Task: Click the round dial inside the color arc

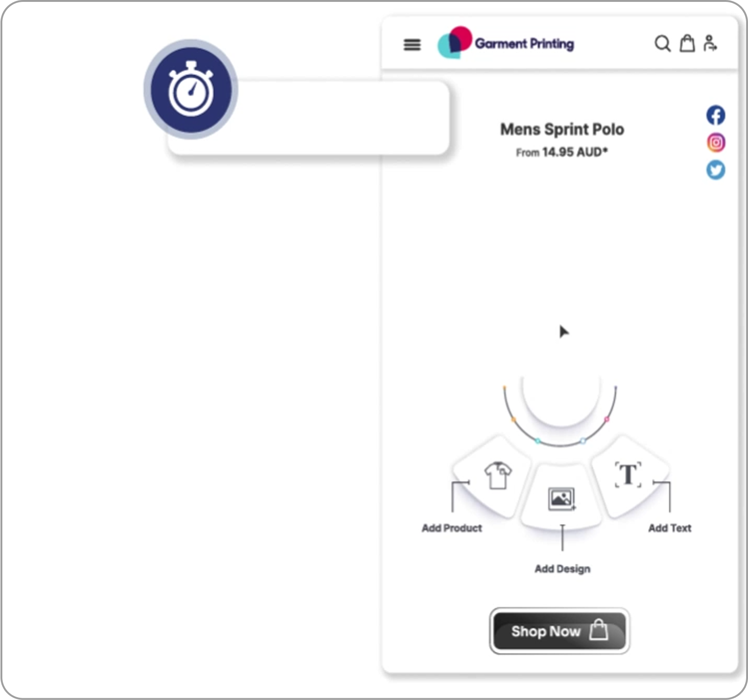Action: [561, 395]
